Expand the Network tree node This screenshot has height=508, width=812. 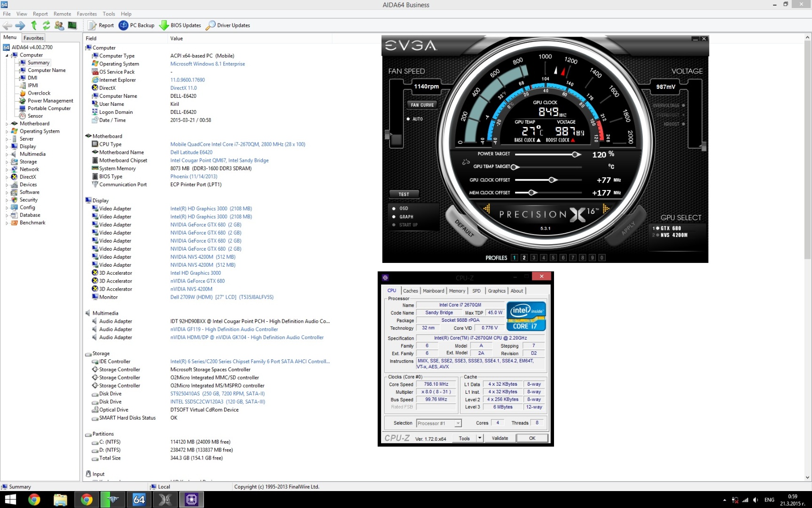coord(7,169)
